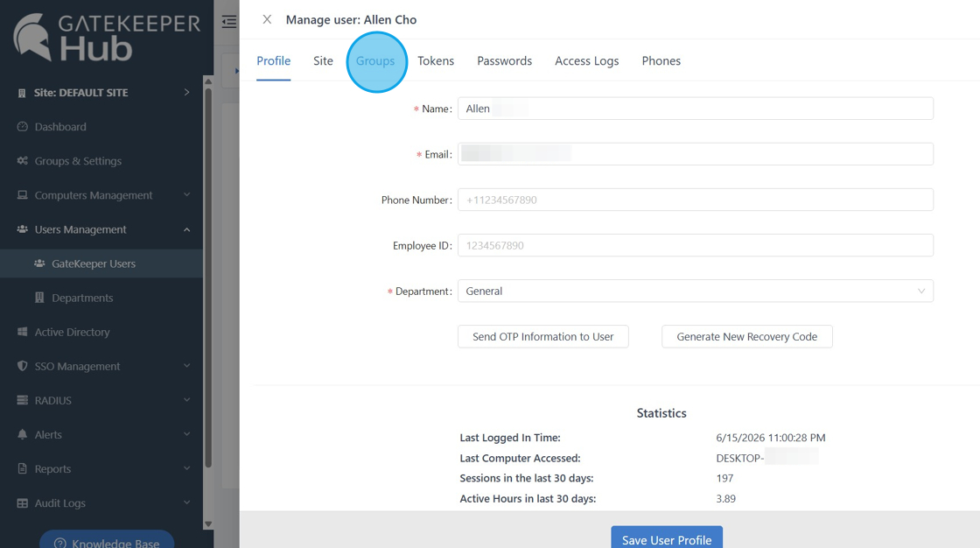980x548 pixels.
Task: Expand Reports submenu arrow
Action: tap(186, 468)
